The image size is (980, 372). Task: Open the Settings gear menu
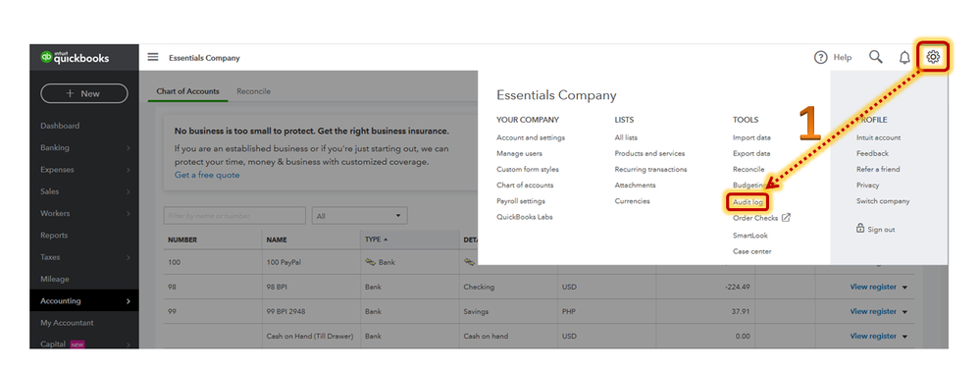[x=933, y=57]
